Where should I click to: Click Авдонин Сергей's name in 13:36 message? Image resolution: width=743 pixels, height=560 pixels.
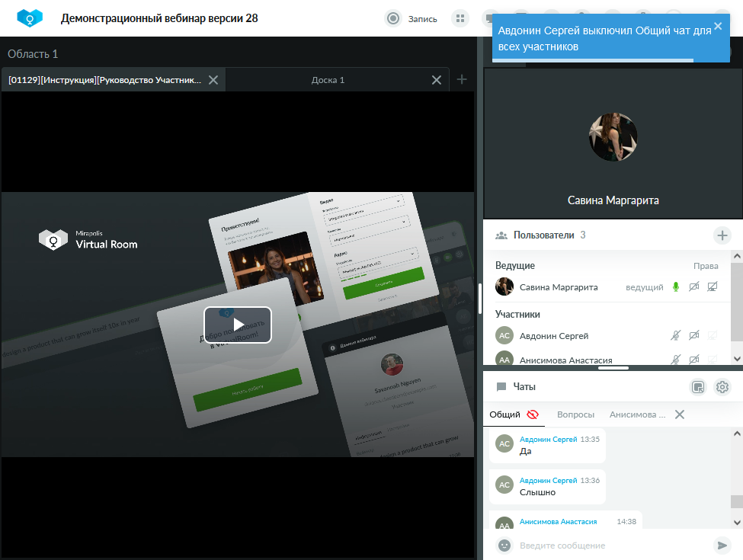tap(548, 481)
